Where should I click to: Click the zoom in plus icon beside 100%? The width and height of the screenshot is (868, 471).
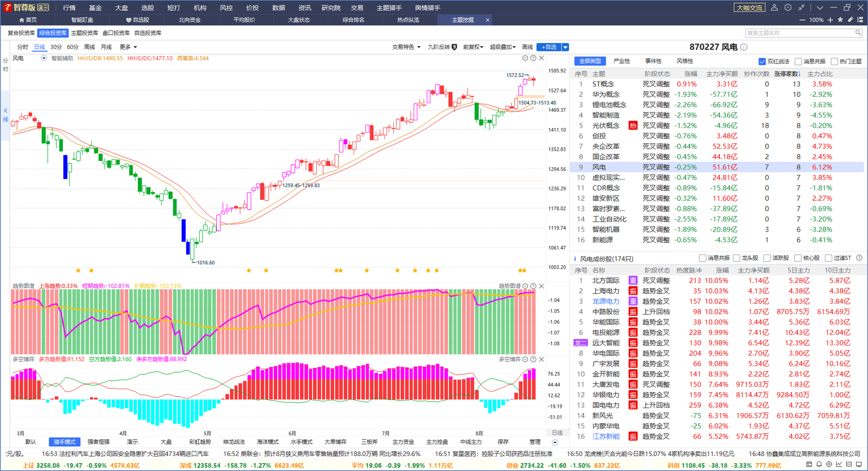pos(830,20)
